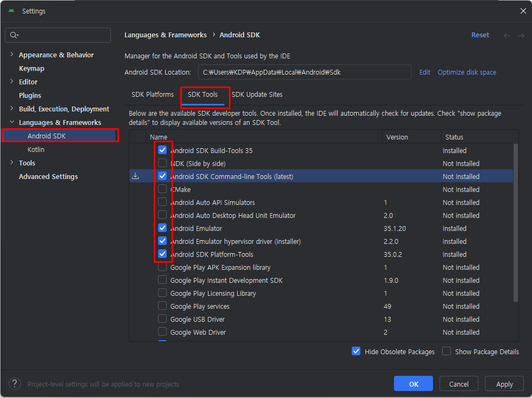
Task: Uncheck the Android Emulator checkbox
Action: (162, 228)
